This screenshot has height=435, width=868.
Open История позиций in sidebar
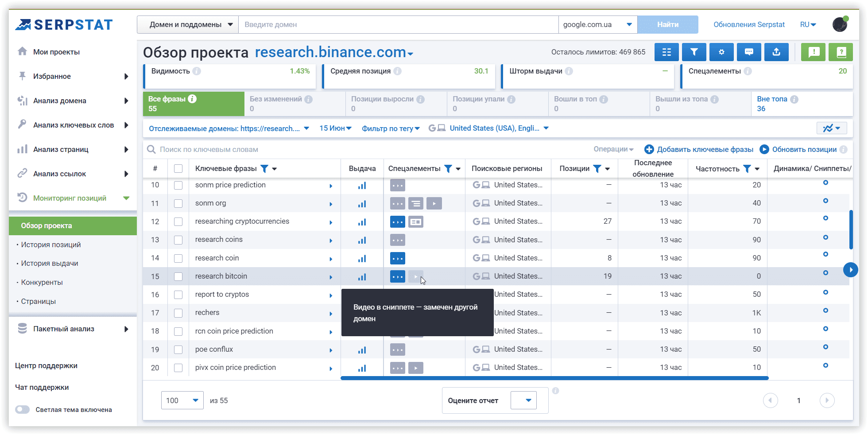(x=51, y=245)
